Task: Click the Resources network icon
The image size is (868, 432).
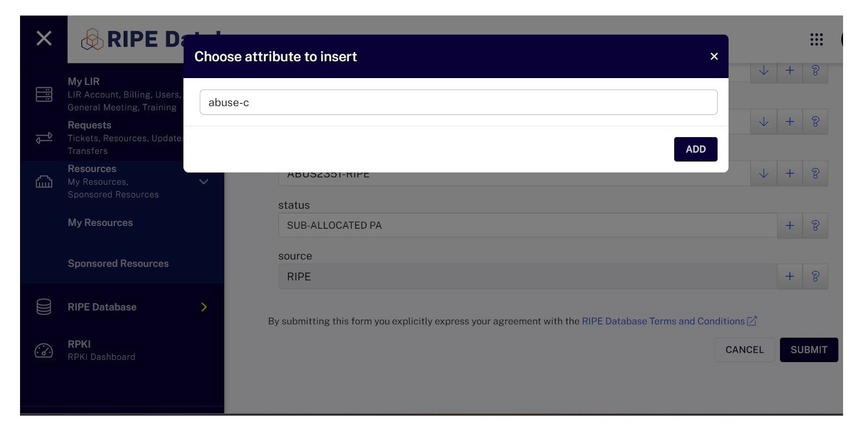Action: 44,182
